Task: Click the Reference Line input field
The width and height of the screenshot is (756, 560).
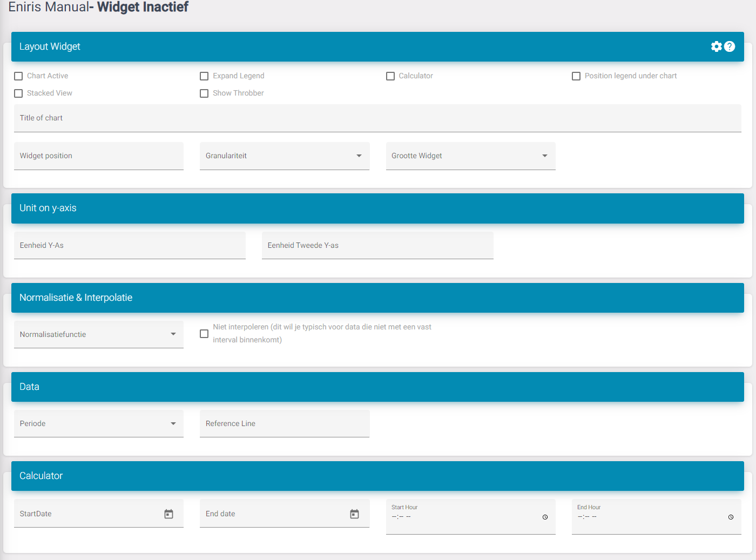Action: click(x=284, y=424)
